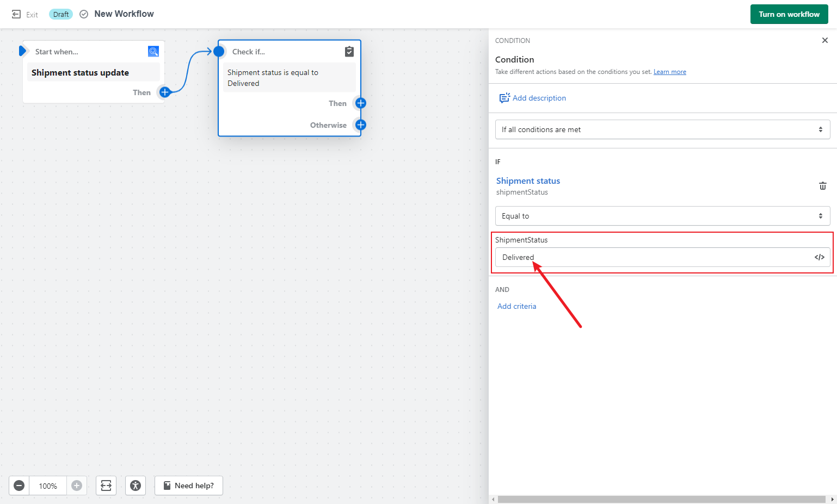Add a step after trigger Then
837x504 pixels.
click(x=165, y=92)
